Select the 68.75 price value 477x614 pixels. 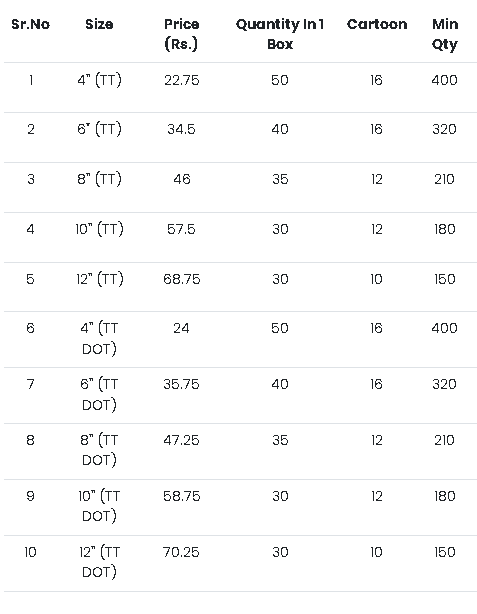(x=182, y=279)
